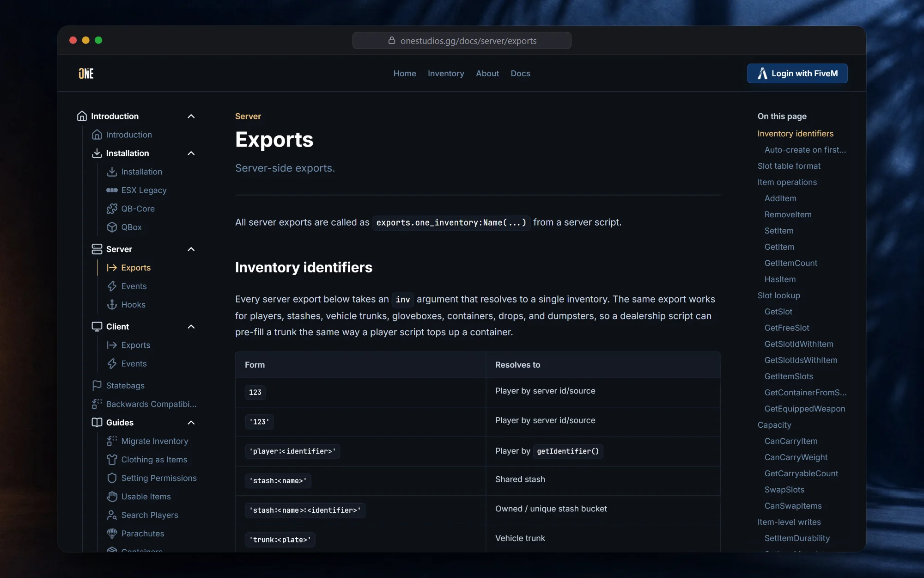Screen dimensions: 924x578
Task: Click the Parachutes icon
Action: pyautogui.click(x=112, y=533)
